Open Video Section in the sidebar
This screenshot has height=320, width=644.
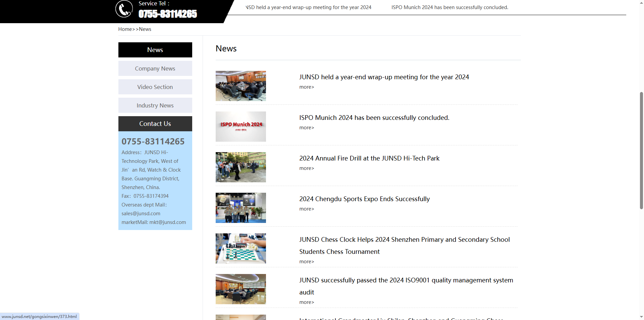tap(155, 87)
